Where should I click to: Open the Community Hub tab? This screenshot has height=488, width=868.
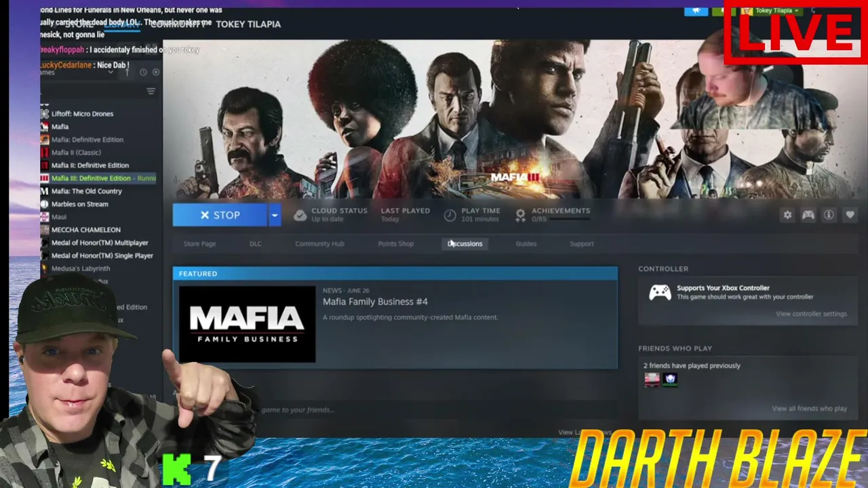tap(319, 244)
